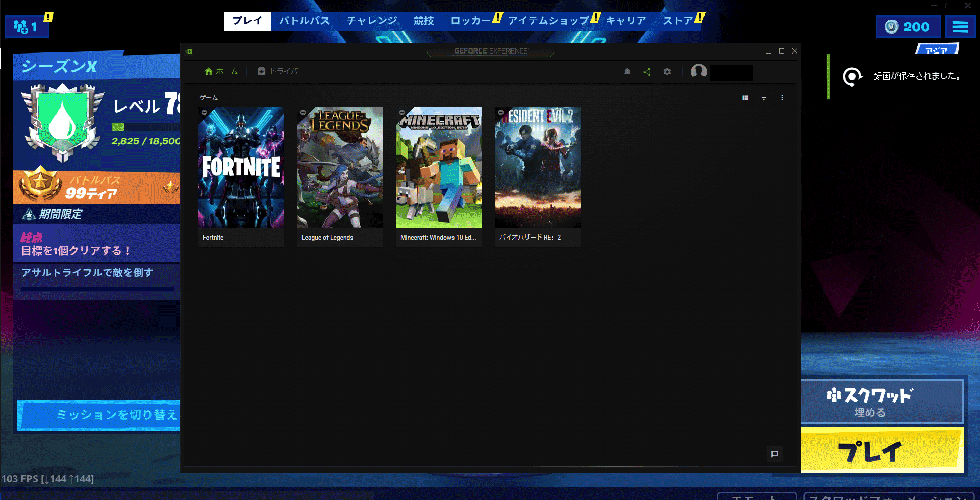Open the Fortnite 競技 tab
980x500 pixels.
click(423, 21)
